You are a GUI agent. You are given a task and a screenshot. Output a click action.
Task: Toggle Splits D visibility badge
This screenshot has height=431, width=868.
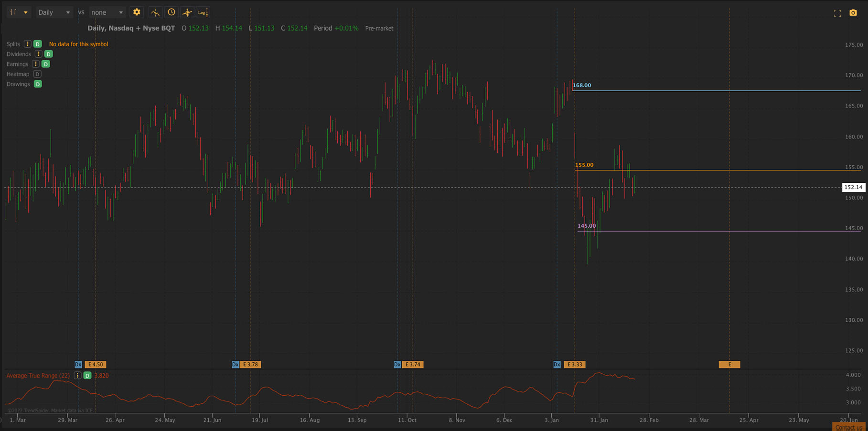(38, 44)
